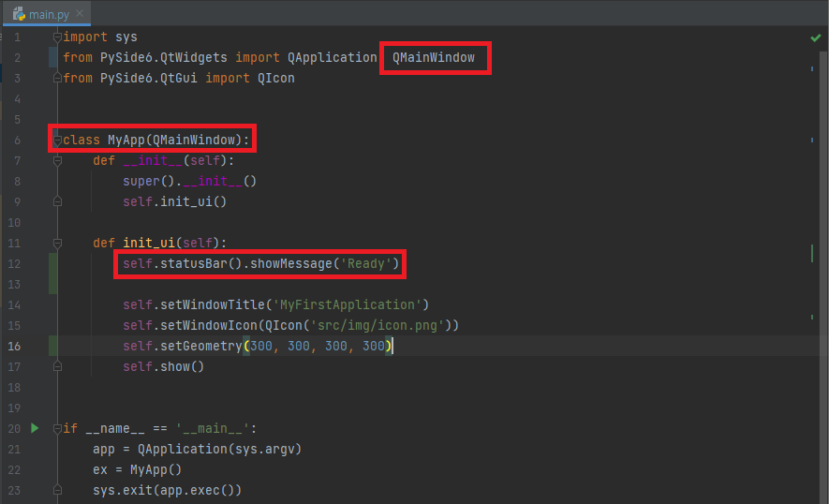Click the 'MyFirstApplication' string
Image resolution: width=829 pixels, height=504 pixels.
[x=347, y=305]
